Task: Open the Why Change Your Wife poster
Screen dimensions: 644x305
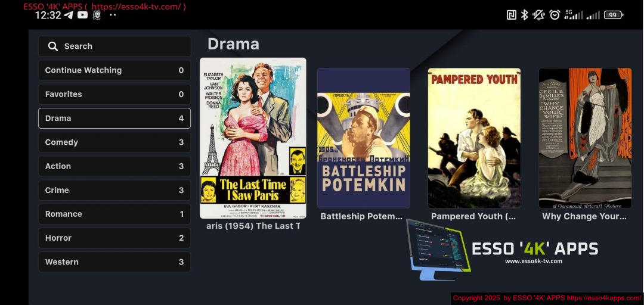Action: 586,138
